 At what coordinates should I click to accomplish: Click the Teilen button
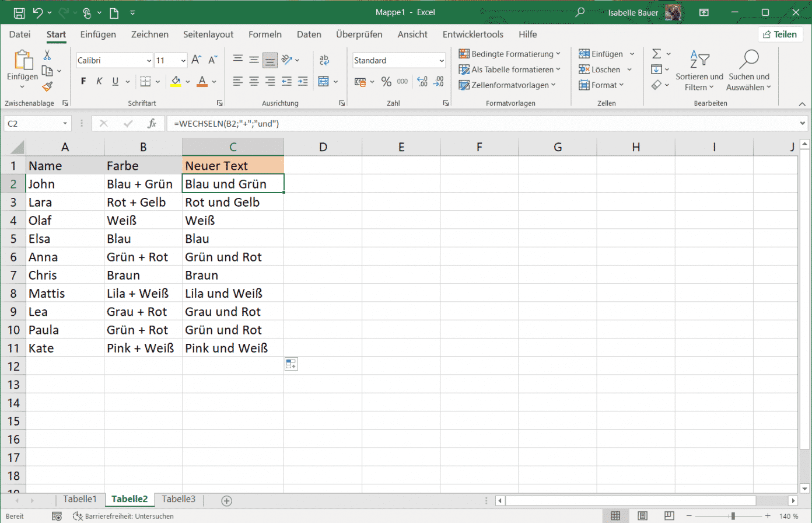click(x=780, y=34)
